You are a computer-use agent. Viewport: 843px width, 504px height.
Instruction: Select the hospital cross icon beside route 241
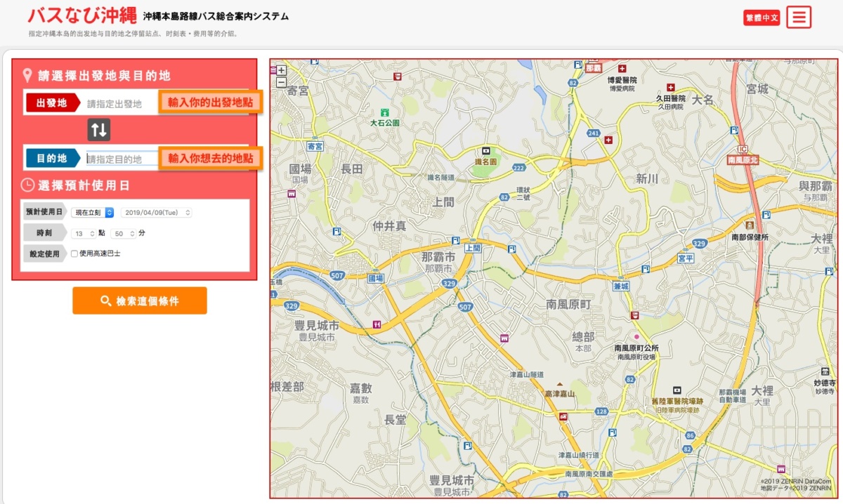pyautogui.click(x=608, y=140)
